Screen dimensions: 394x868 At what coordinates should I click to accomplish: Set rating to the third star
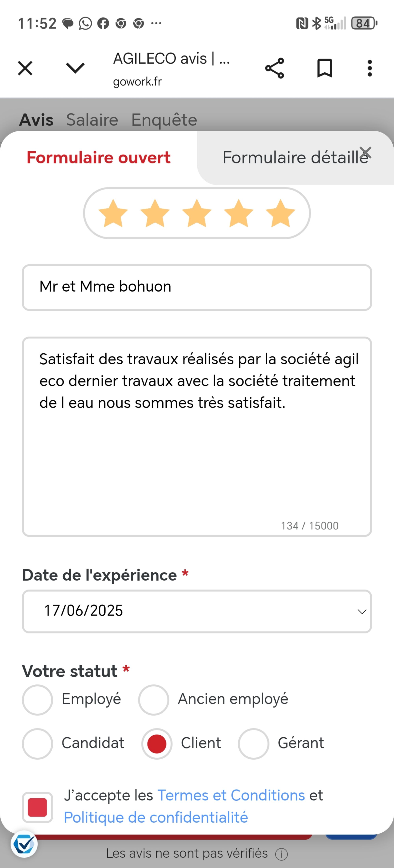coord(197,213)
